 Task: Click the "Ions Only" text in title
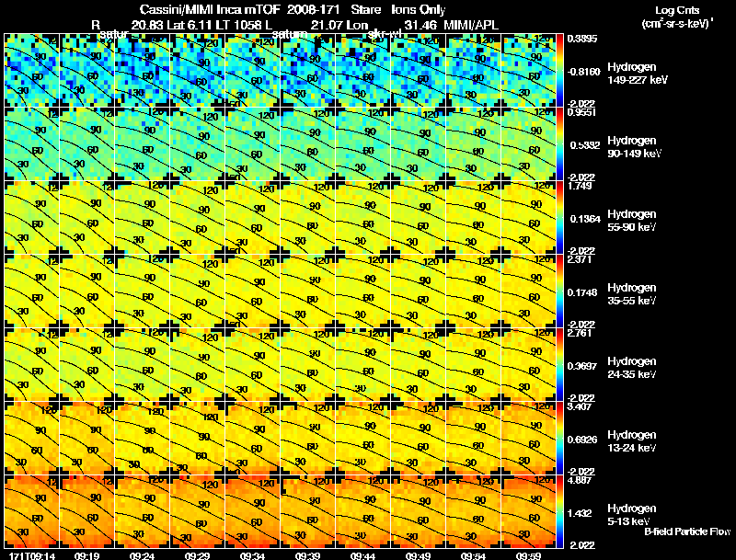click(418, 10)
